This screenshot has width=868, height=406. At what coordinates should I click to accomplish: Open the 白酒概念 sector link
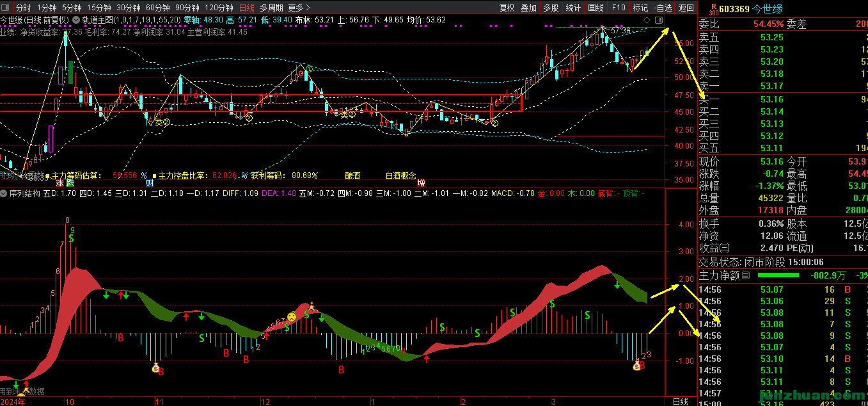[400, 175]
